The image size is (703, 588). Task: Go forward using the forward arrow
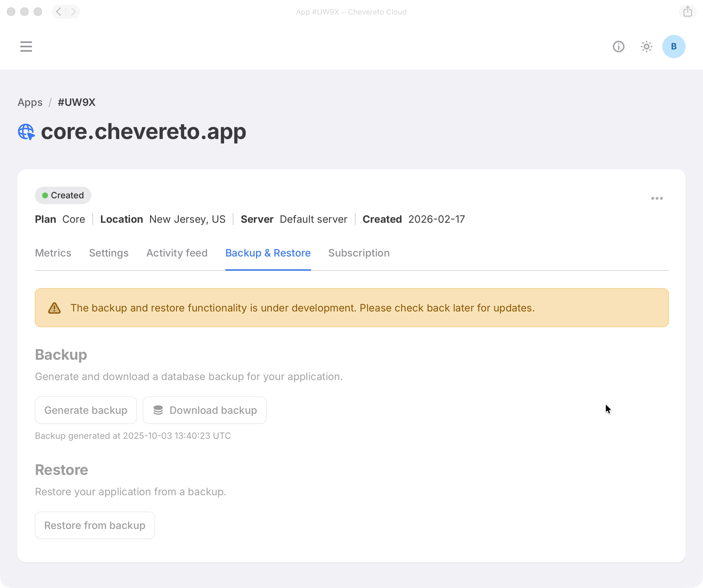pyautogui.click(x=73, y=12)
